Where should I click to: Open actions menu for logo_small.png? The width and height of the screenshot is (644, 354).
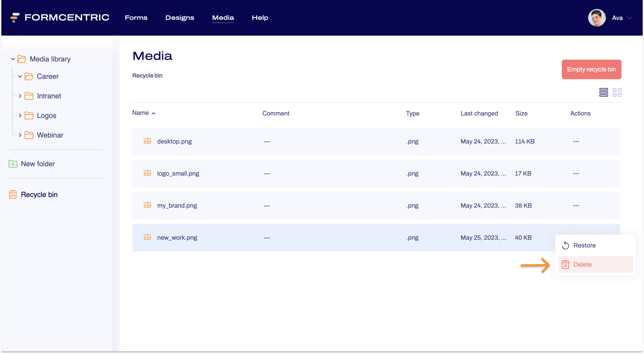(576, 174)
